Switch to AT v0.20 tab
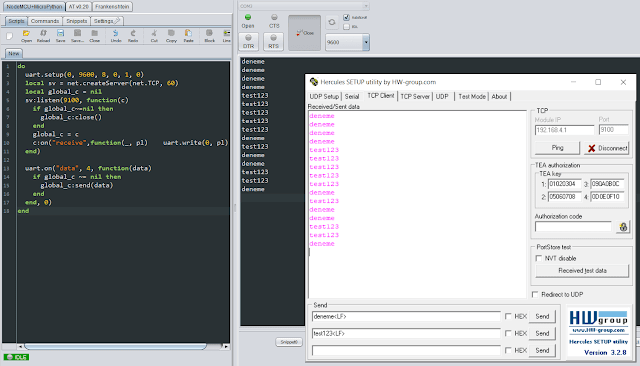Viewport: 640px width, 366px height. [x=79, y=7]
